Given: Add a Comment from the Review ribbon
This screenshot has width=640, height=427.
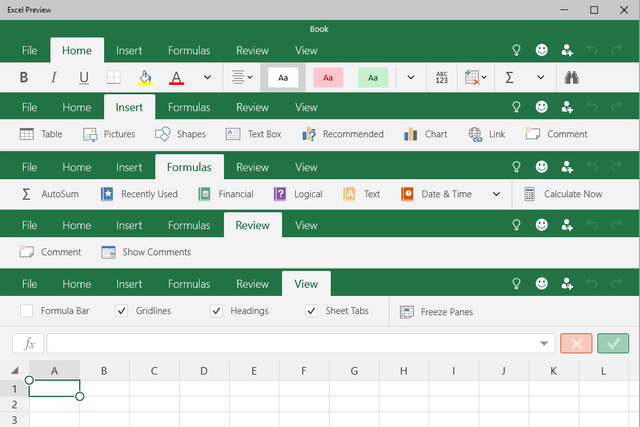Looking at the screenshot, I should pyautogui.click(x=50, y=252).
